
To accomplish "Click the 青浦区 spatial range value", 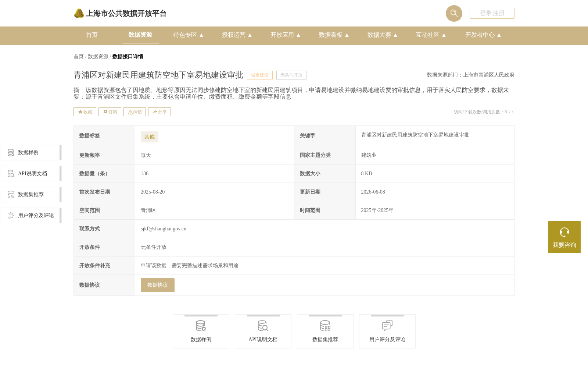I will [x=148, y=210].
